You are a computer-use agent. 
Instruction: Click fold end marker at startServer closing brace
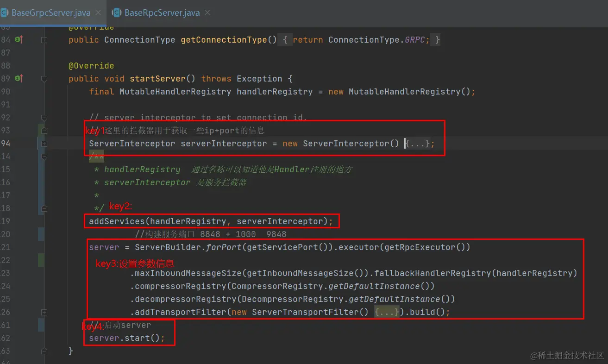(x=44, y=351)
